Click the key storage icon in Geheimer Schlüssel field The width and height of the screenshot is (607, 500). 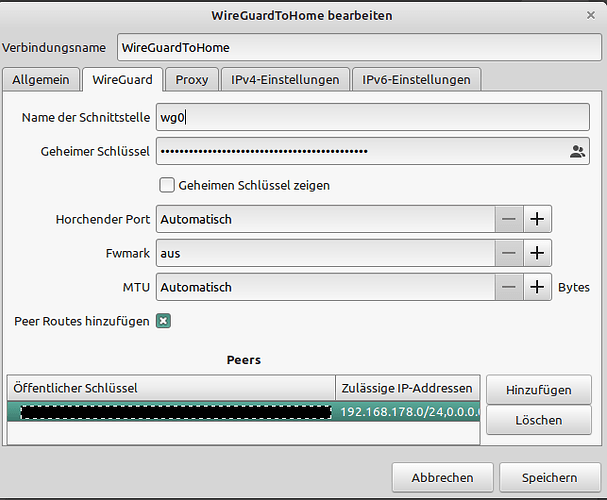tap(577, 151)
